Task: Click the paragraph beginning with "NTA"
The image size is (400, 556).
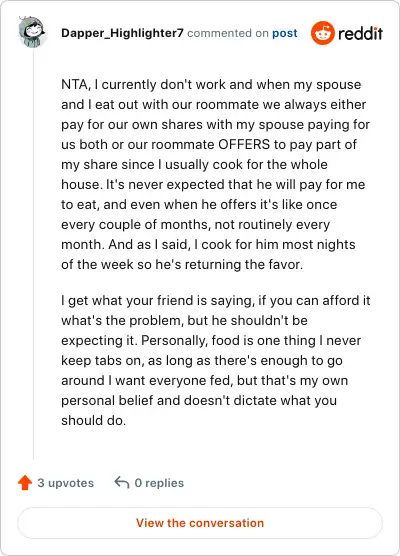Action: pyautogui.click(x=216, y=174)
